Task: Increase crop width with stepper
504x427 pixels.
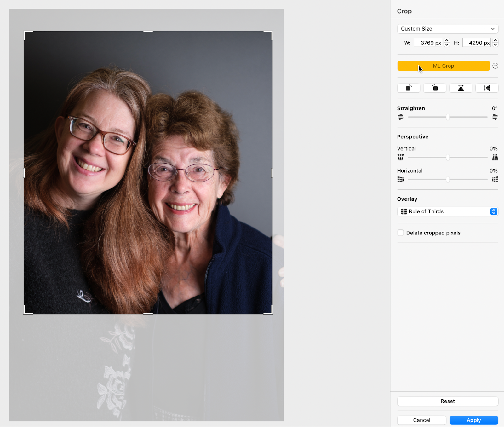Action: click(447, 41)
